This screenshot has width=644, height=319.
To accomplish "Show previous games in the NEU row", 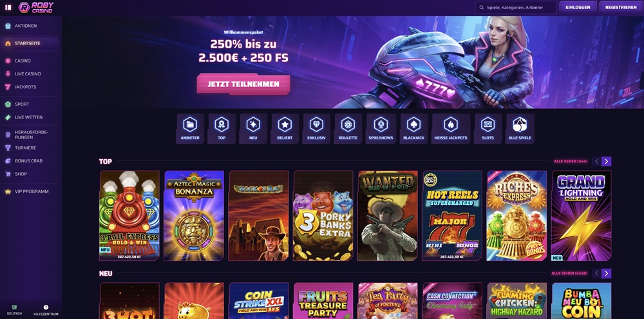I will tap(596, 273).
